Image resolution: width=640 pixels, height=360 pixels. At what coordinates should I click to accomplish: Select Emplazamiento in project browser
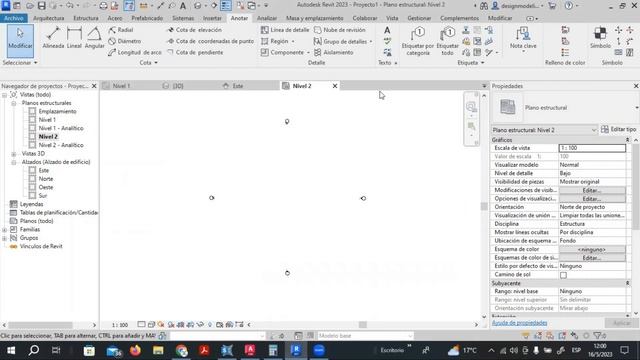[x=57, y=111]
